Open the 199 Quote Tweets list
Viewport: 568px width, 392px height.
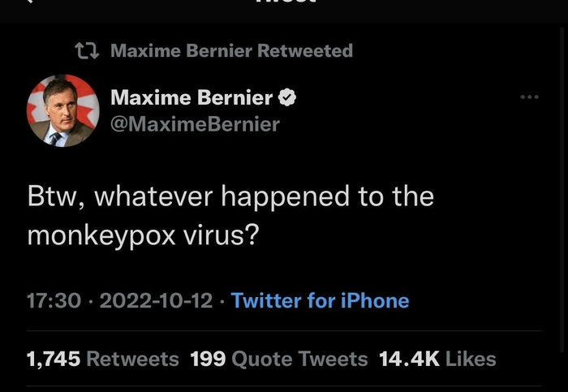tap(278, 359)
